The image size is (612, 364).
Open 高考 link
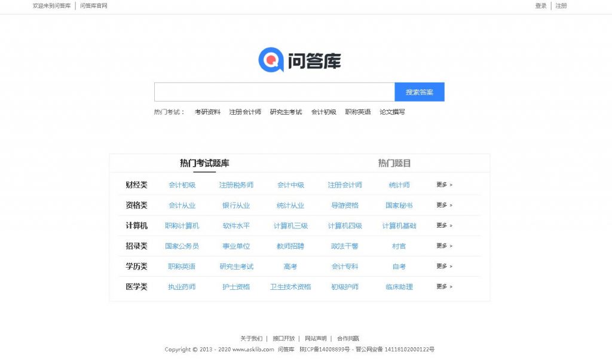[x=290, y=266]
